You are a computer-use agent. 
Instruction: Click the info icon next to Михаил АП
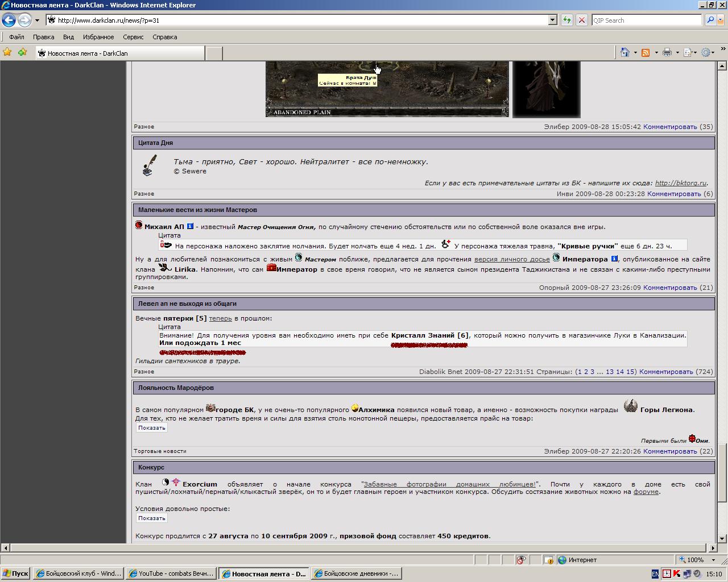pos(190,226)
